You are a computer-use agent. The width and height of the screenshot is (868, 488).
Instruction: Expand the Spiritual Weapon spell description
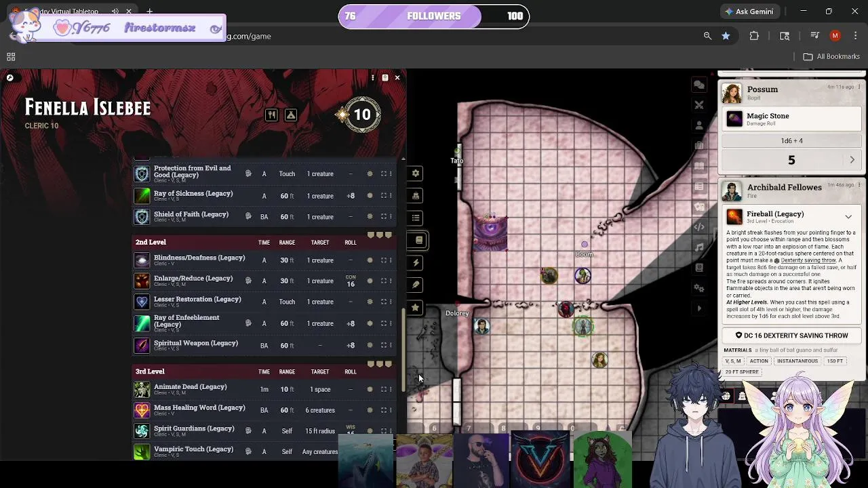383,345
